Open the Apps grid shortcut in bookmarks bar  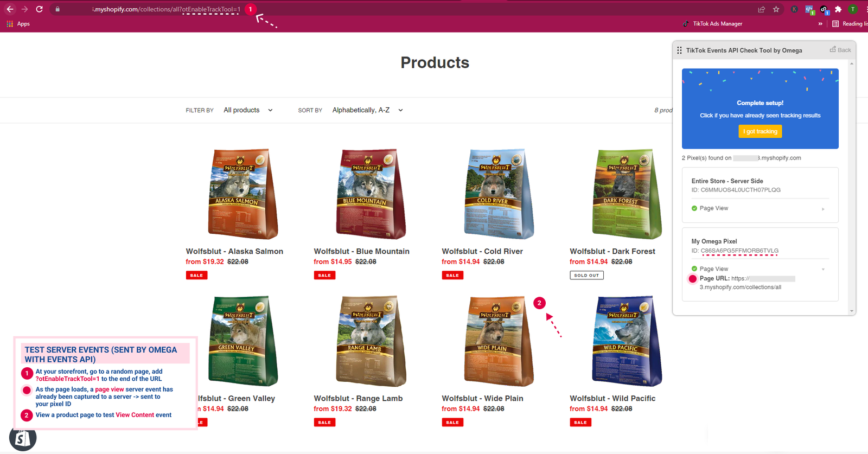18,24
